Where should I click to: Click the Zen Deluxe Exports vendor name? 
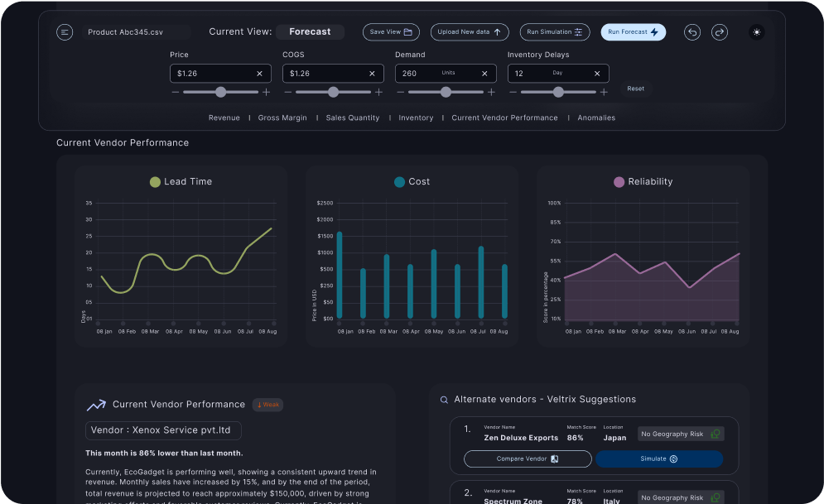pos(521,438)
